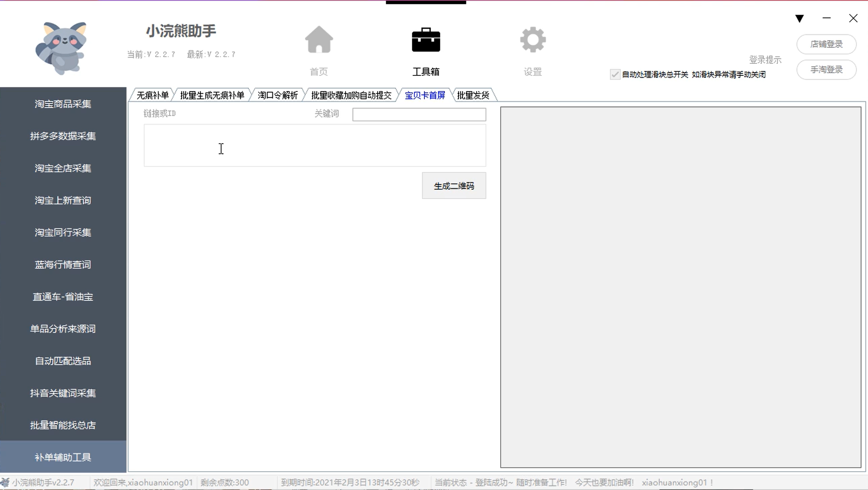Screen dimensions: 868x490
Task: Open the 设置 settings gear
Action: pos(533,49)
